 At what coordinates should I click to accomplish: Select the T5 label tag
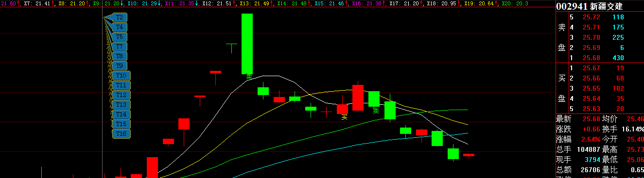120,37
